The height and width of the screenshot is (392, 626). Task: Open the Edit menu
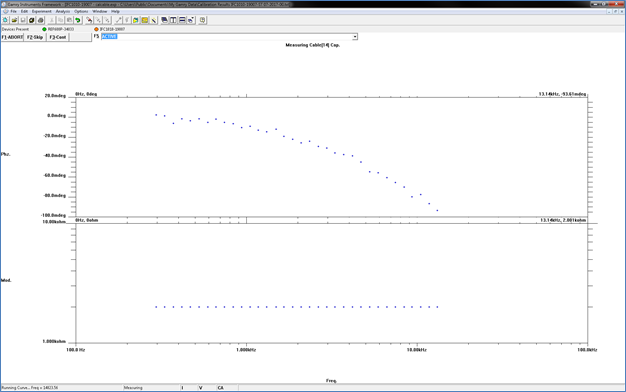click(24, 11)
